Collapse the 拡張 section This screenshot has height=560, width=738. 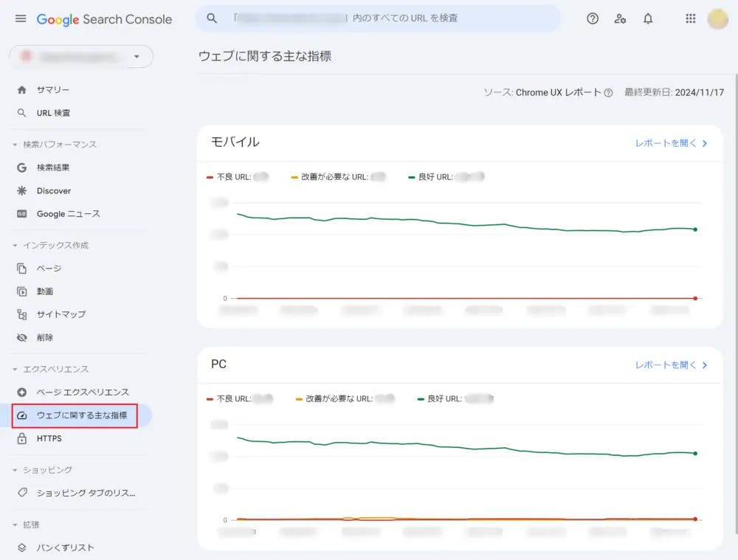(x=27, y=525)
